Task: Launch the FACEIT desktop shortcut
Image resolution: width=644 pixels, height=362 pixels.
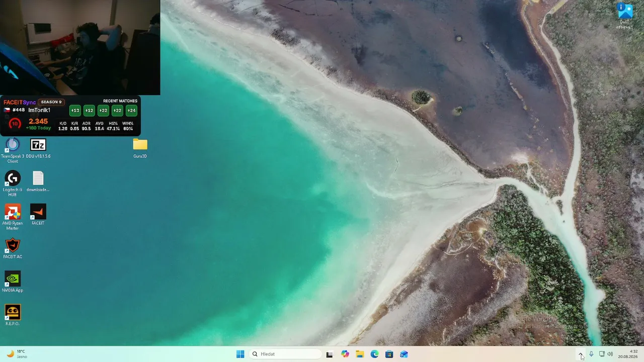Action: [x=38, y=215]
